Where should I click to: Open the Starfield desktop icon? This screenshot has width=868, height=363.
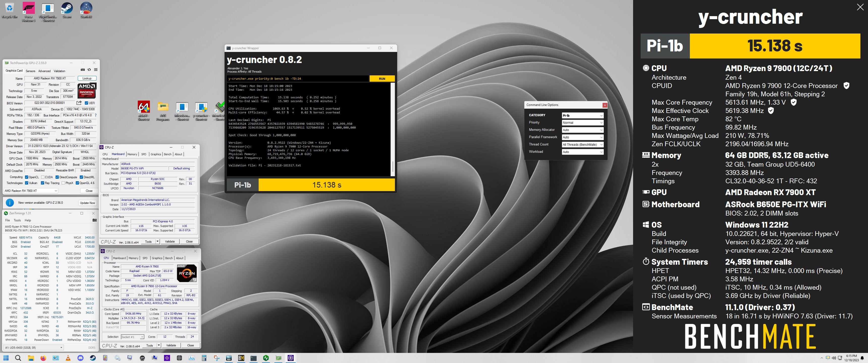(86, 10)
